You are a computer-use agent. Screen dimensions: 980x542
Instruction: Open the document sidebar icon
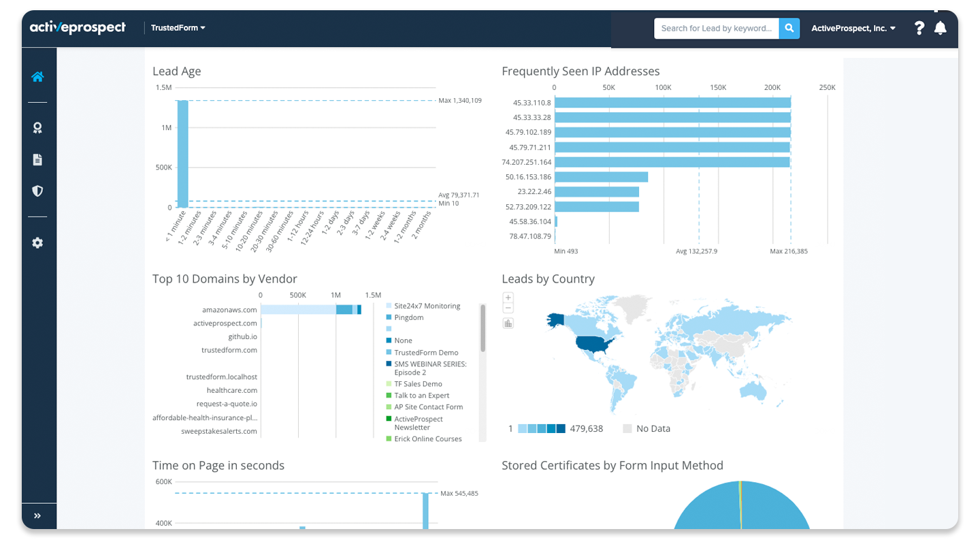coord(37,159)
